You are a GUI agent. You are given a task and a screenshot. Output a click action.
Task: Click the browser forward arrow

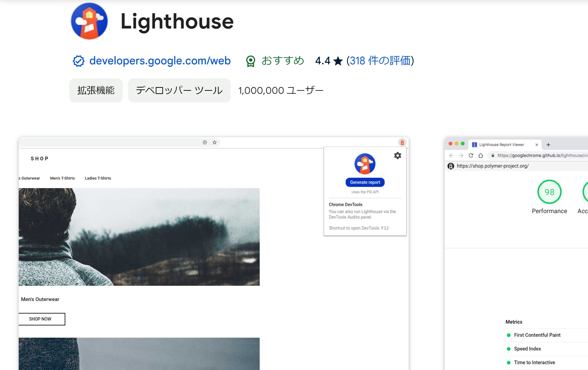461,155
